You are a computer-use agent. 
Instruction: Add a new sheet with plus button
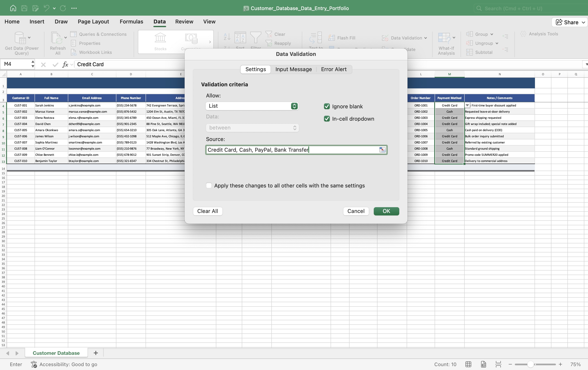click(x=96, y=353)
